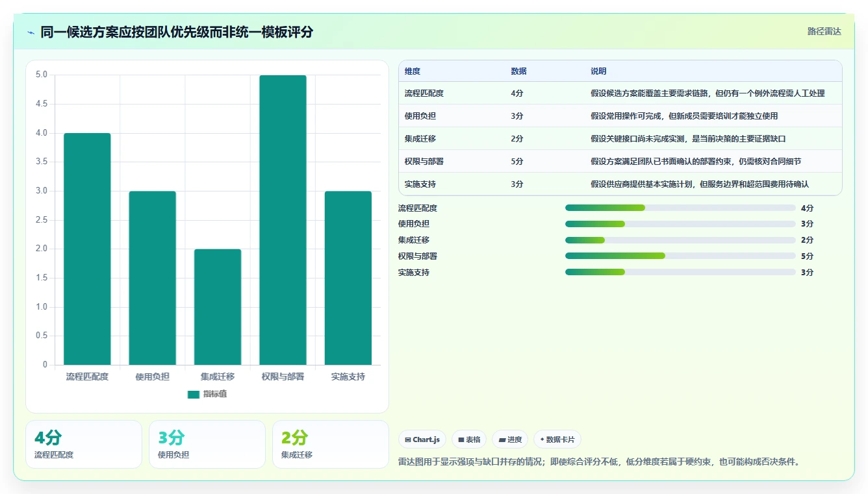The image size is (868, 494).
Task: Click the 实施支持 x-axis label
Action: coord(348,377)
